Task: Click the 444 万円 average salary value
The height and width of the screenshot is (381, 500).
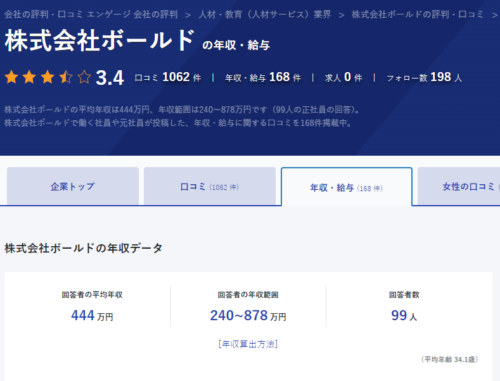Action: 92,315
